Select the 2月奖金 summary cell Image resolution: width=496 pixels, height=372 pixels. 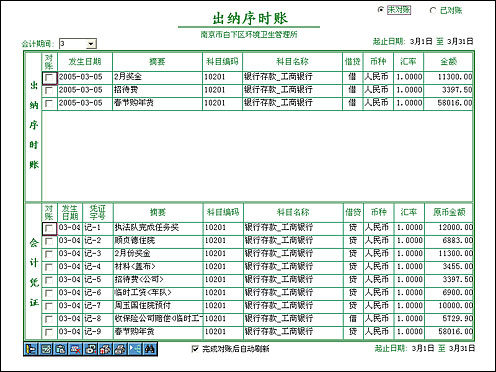(157, 77)
